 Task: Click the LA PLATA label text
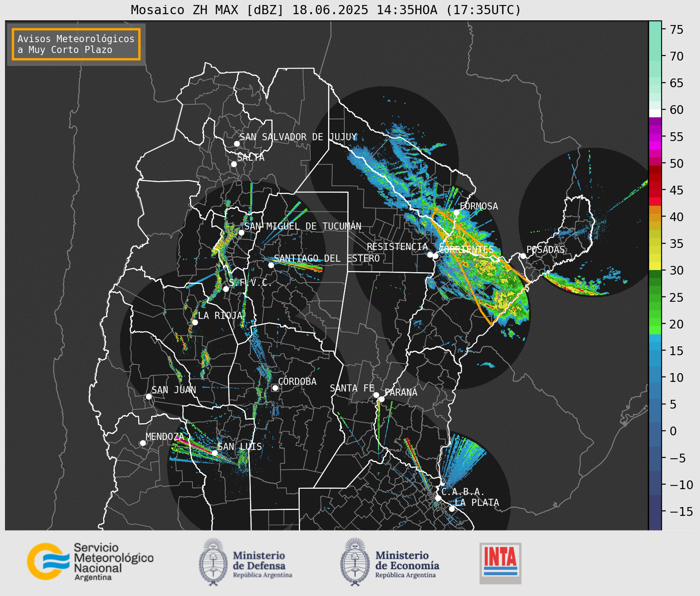(477, 503)
